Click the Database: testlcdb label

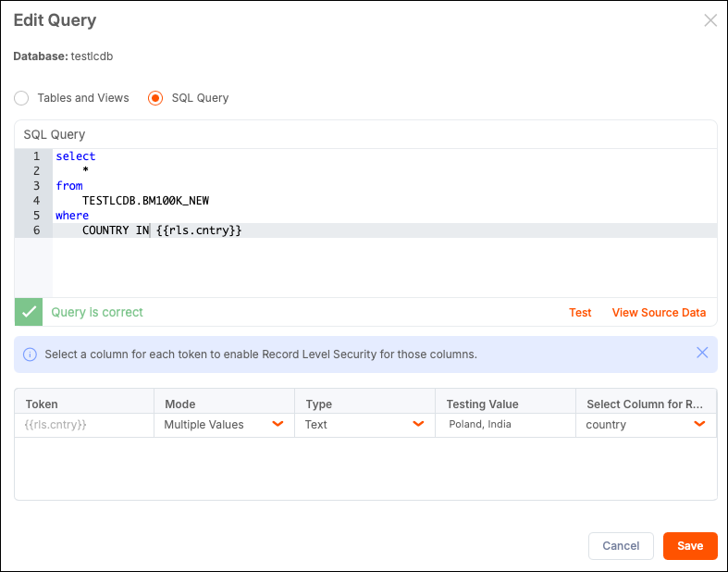[63, 56]
